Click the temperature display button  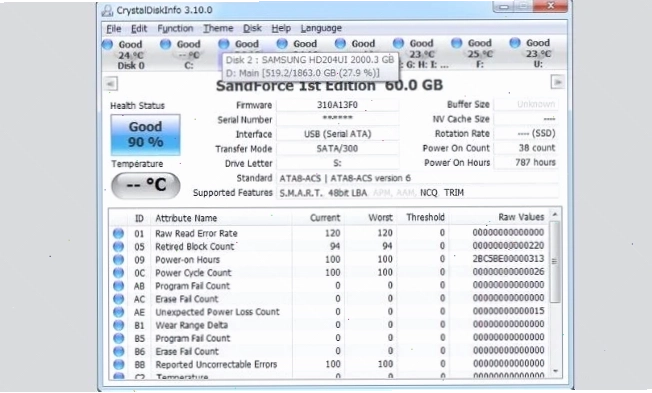(146, 185)
